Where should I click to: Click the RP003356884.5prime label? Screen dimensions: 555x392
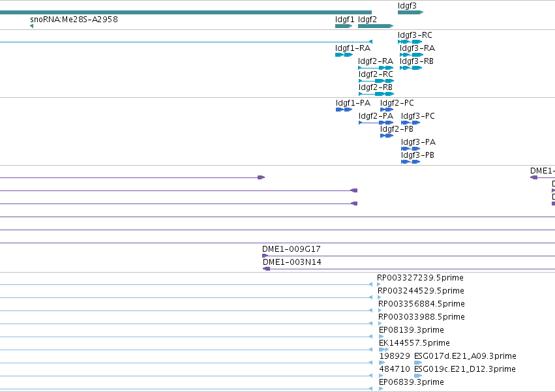(x=421, y=304)
